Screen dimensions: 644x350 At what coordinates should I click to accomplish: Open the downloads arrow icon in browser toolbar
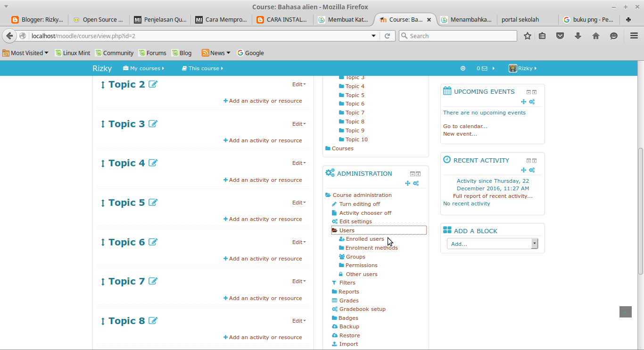click(578, 35)
